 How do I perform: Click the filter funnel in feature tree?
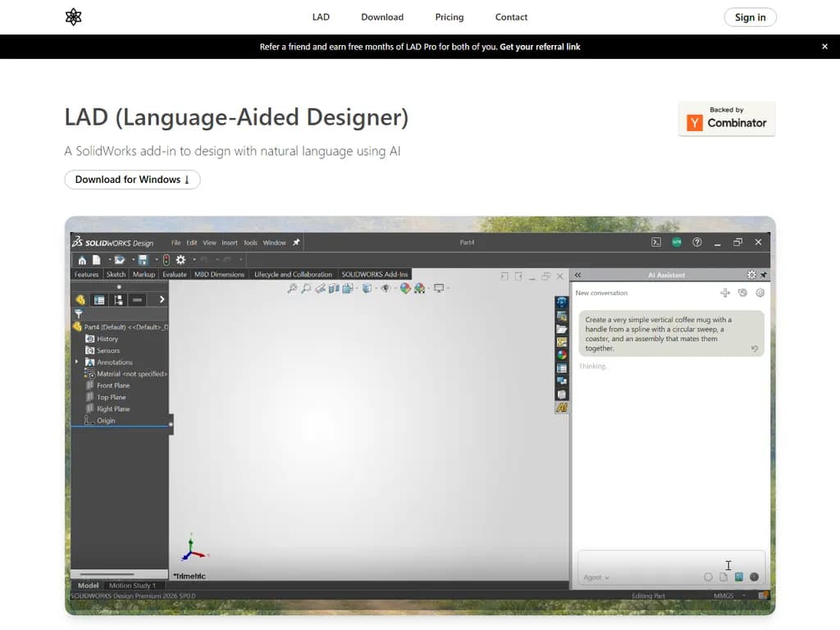tap(79, 313)
